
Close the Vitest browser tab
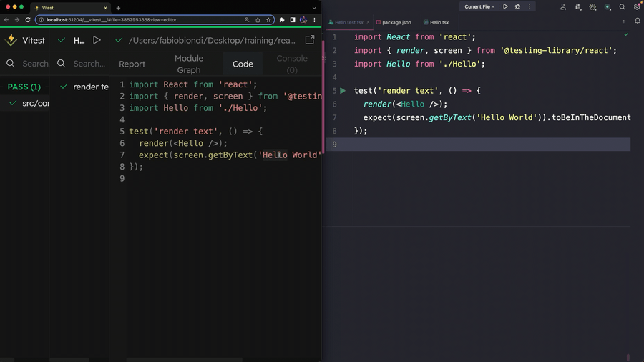(x=105, y=8)
